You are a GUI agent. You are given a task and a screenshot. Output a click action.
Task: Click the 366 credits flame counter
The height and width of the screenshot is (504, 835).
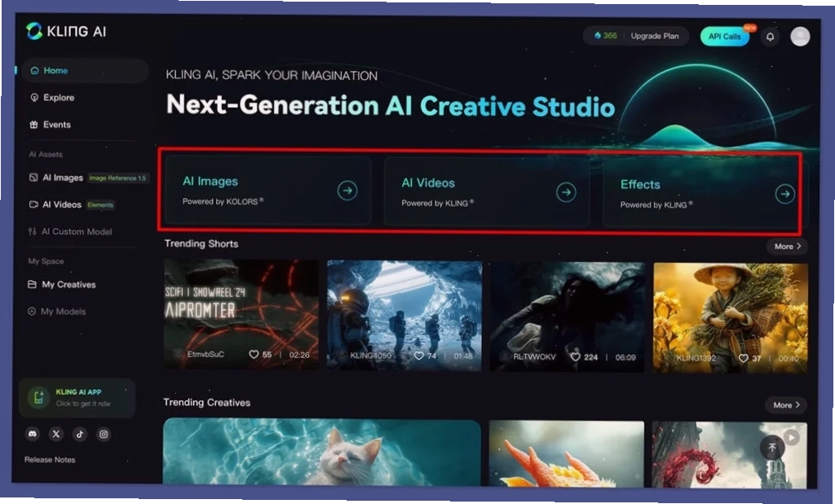606,36
